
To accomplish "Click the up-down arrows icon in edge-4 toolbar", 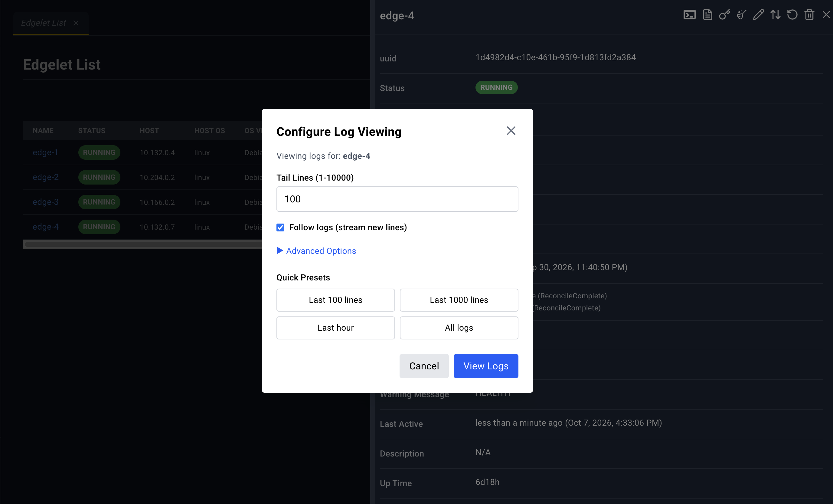I will pos(775,15).
